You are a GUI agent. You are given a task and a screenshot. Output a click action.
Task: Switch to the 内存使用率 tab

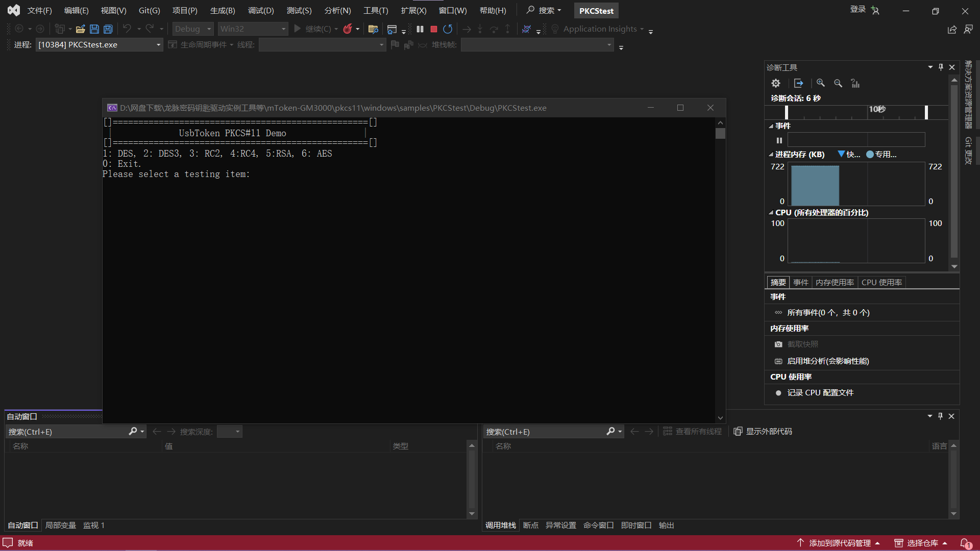835,283
